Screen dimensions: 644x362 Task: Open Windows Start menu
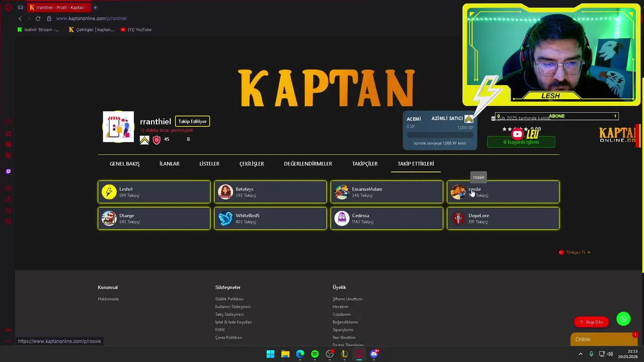(270, 354)
